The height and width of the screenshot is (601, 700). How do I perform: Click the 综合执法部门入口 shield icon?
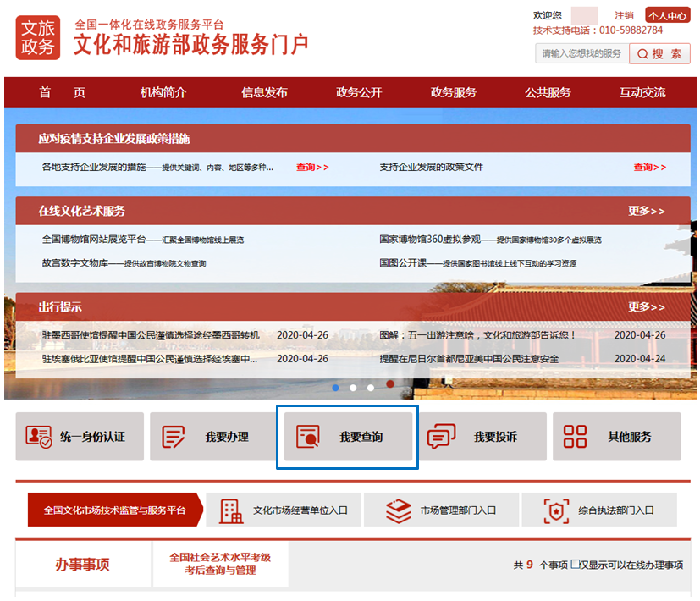point(556,510)
